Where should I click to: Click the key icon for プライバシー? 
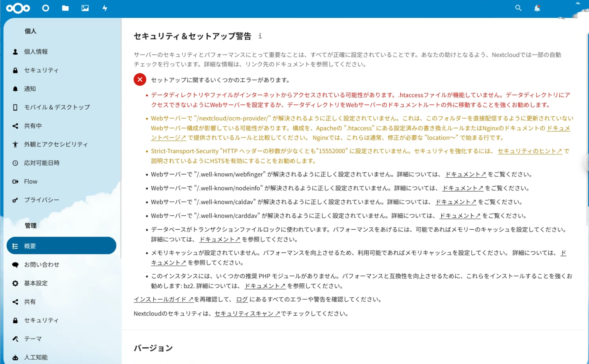pyautogui.click(x=15, y=200)
